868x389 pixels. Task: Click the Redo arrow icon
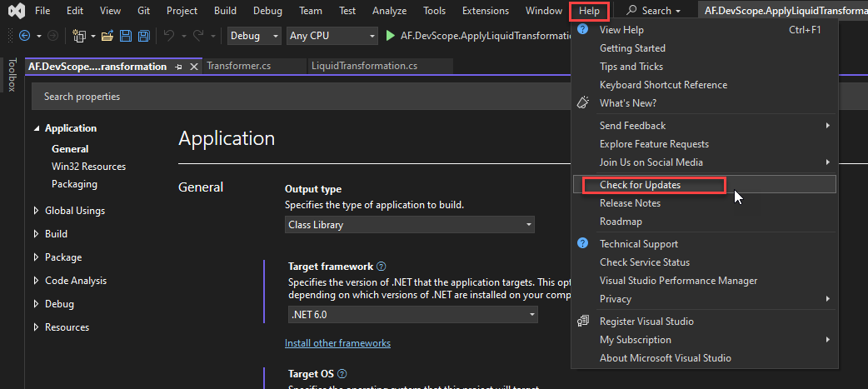point(199,36)
